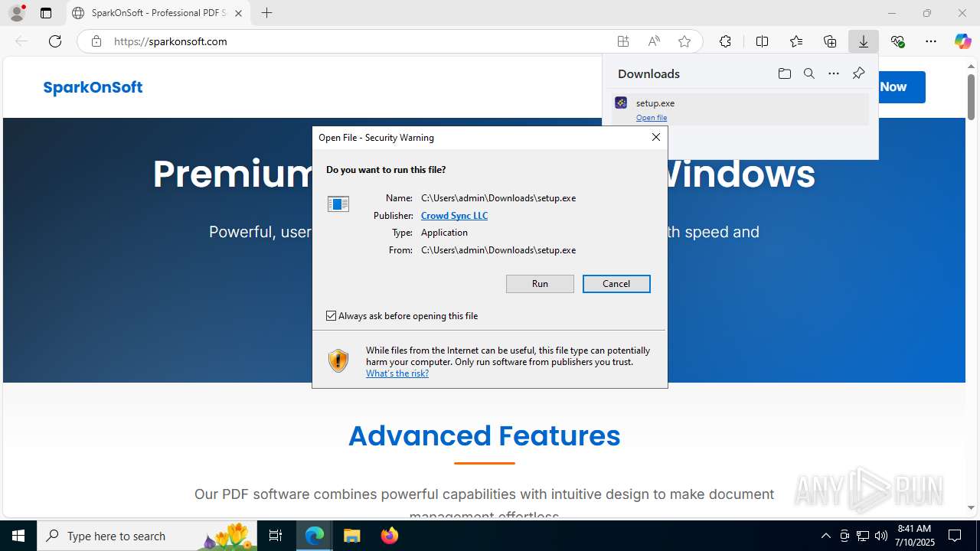Open Crowd Sync LLC publisher link
This screenshot has height=551, width=980.
(454, 216)
